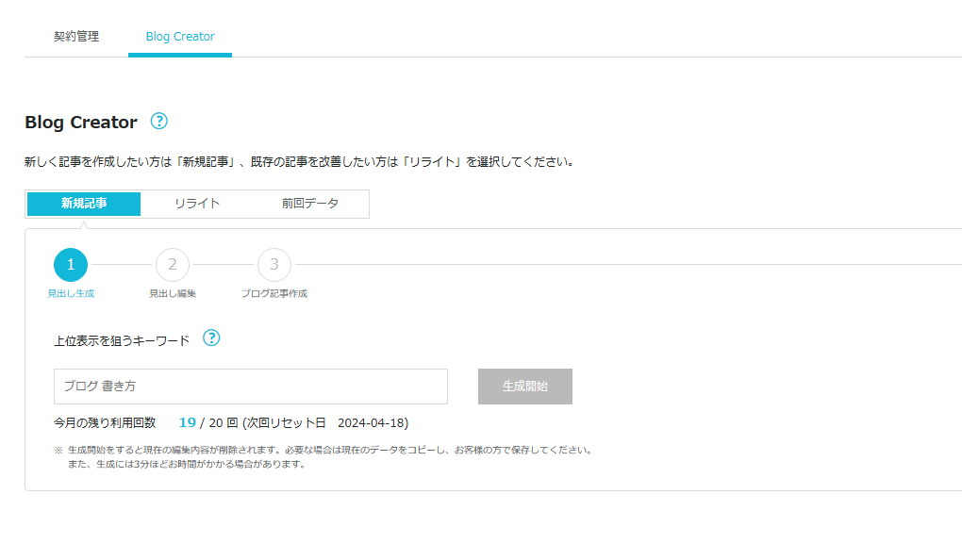Click the 上位表示を狙うキーワード field label
This screenshot has width=962, height=560.
[x=122, y=340]
